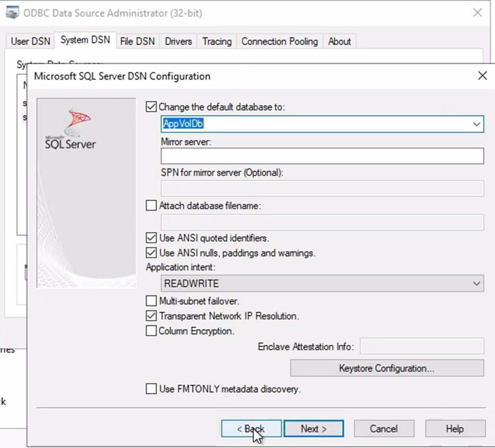The height and width of the screenshot is (448, 495).
Task: Close the SQL Server DSN Configuration dialog
Action: (482, 76)
